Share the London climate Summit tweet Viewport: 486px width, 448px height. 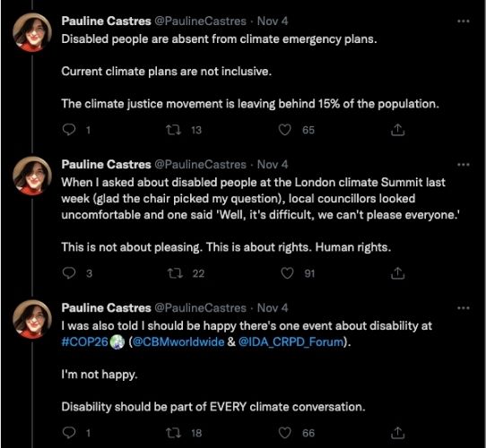397,273
